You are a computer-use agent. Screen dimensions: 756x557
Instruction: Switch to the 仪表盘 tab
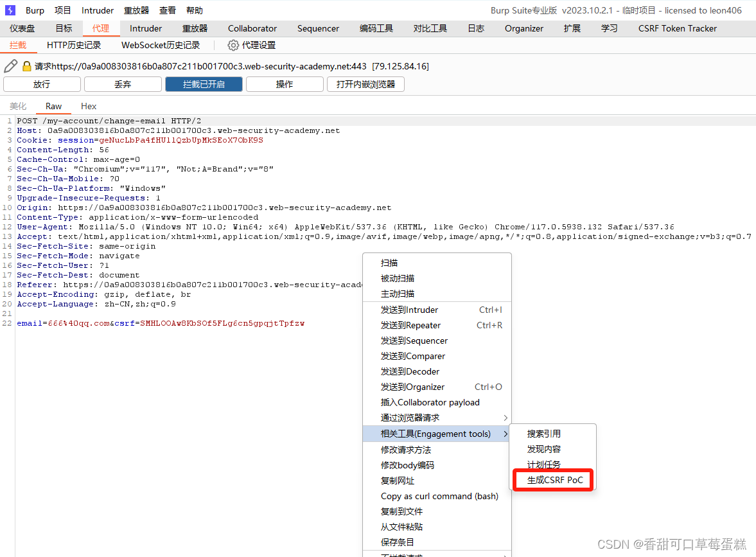click(22, 28)
